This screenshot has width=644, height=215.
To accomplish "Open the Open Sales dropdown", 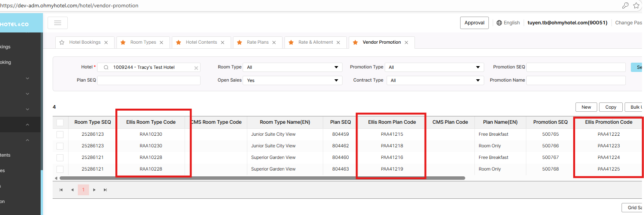I will click(292, 80).
